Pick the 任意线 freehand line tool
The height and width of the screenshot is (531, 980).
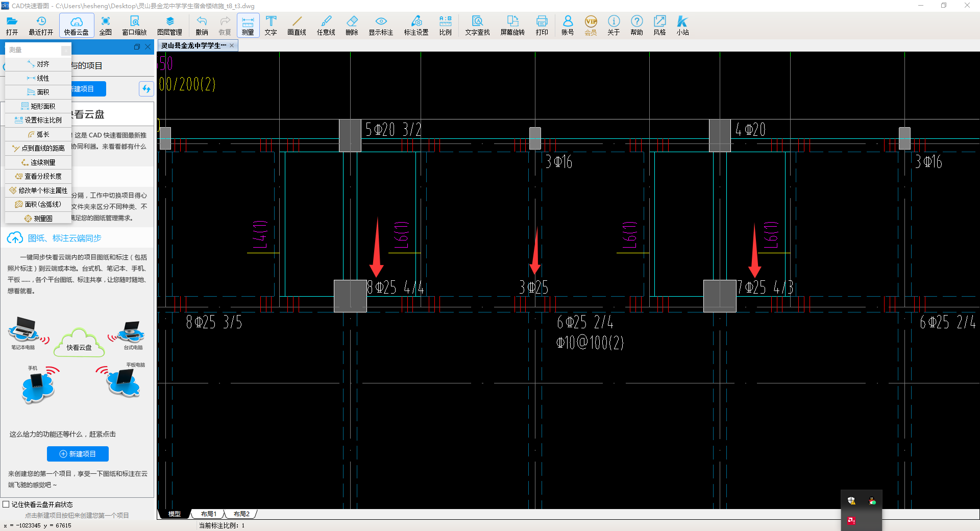[326, 26]
